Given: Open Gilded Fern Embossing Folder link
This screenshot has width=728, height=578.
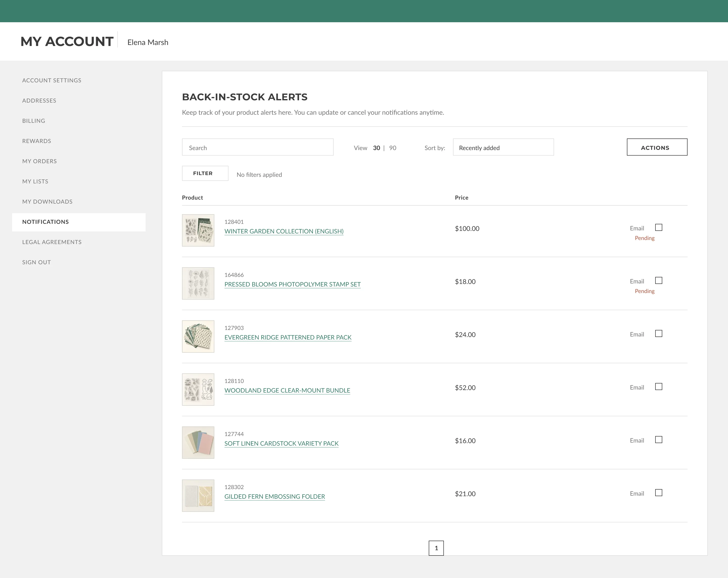Looking at the screenshot, I should click(275, 496).
